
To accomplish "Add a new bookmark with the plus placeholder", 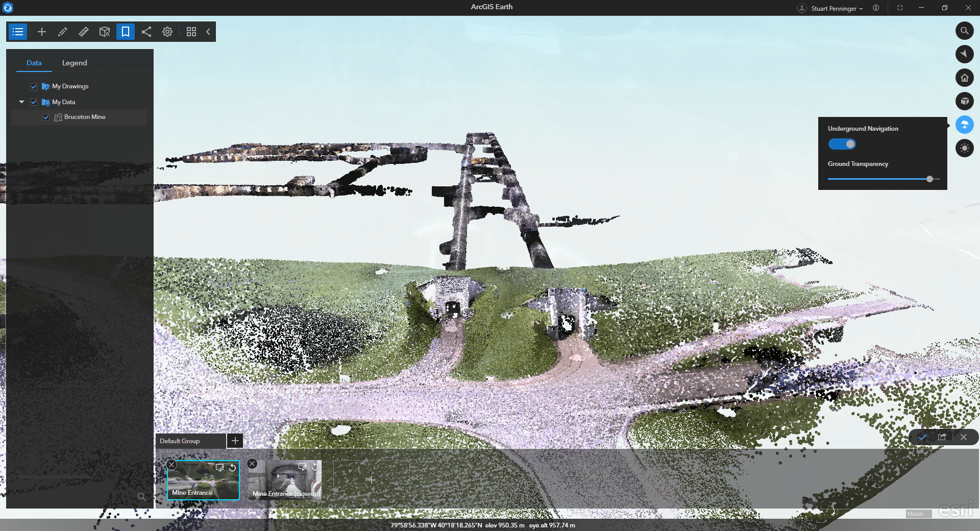I will (372, 480).
